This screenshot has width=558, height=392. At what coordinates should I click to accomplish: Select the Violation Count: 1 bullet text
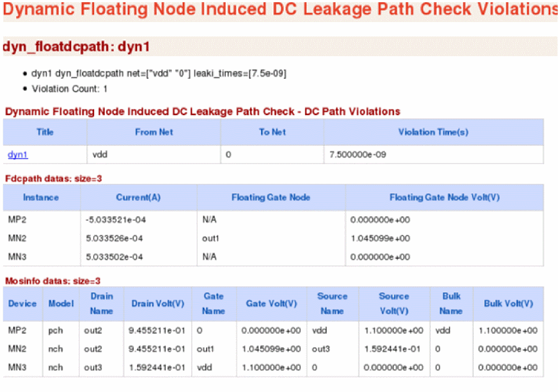[69, 88]
